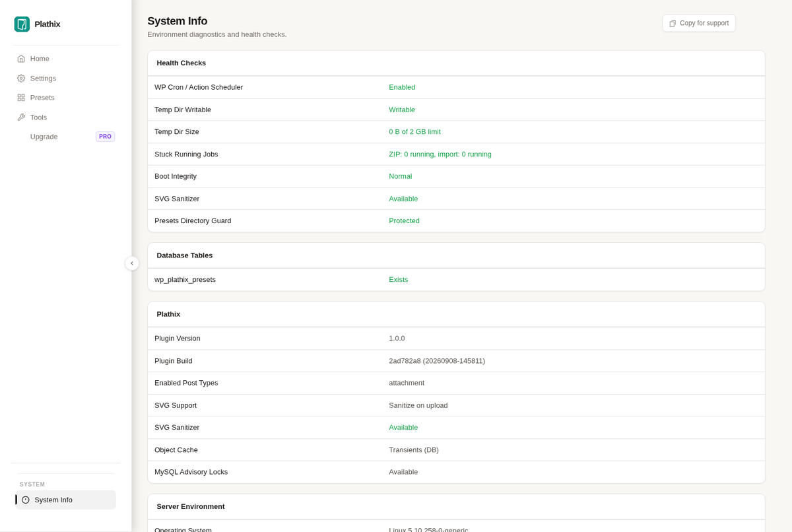The height and width of the screenshot is (532, 792).
Task: Open the Home menu item
Action: (x=66, y=59)
